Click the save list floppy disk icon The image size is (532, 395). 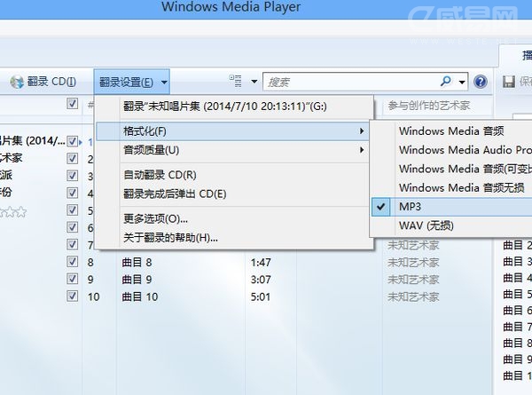coord(509,82)
